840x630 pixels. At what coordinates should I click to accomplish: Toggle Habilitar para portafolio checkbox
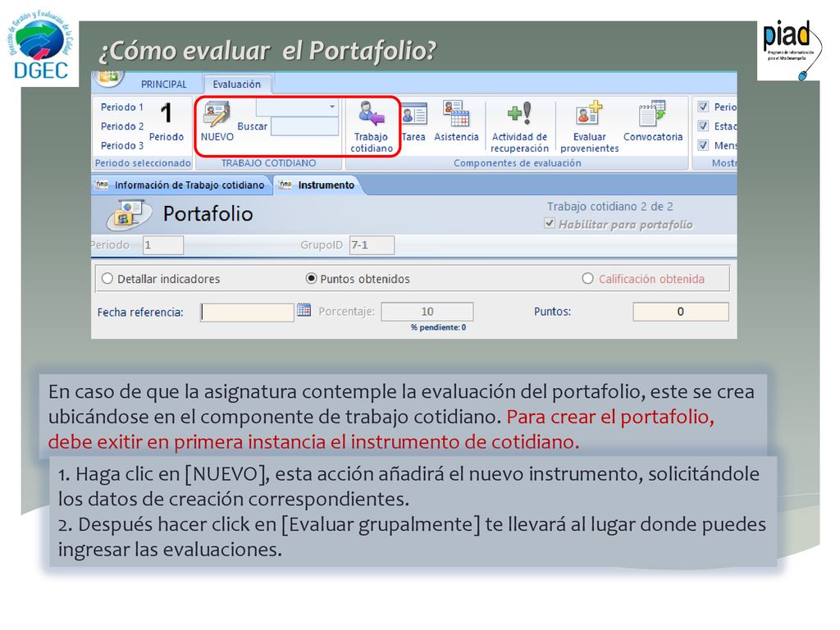click(549, 223)
